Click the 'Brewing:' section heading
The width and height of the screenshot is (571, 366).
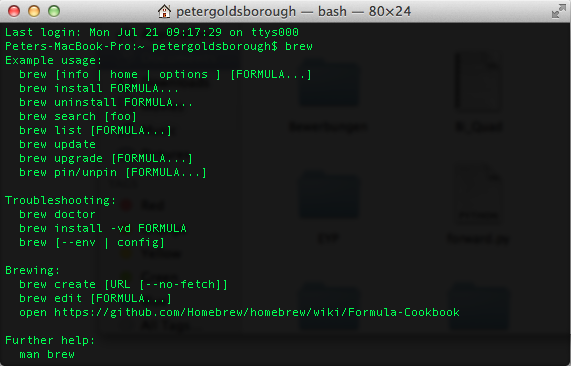point(32,270)
